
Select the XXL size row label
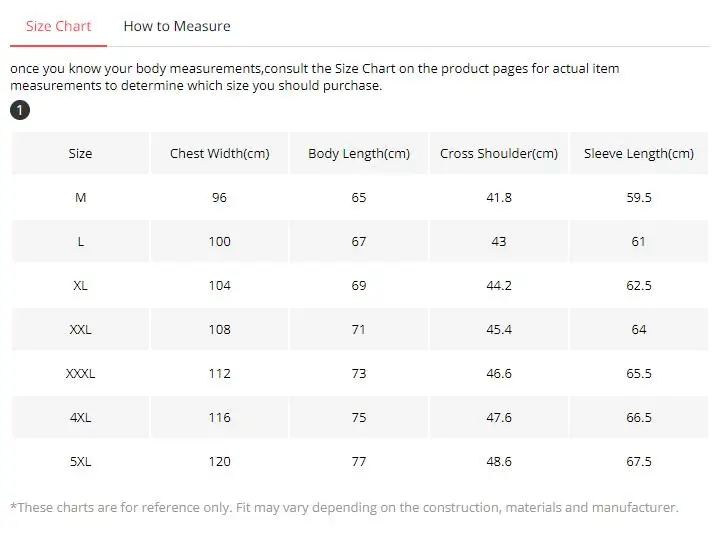(x=80, y=330)
